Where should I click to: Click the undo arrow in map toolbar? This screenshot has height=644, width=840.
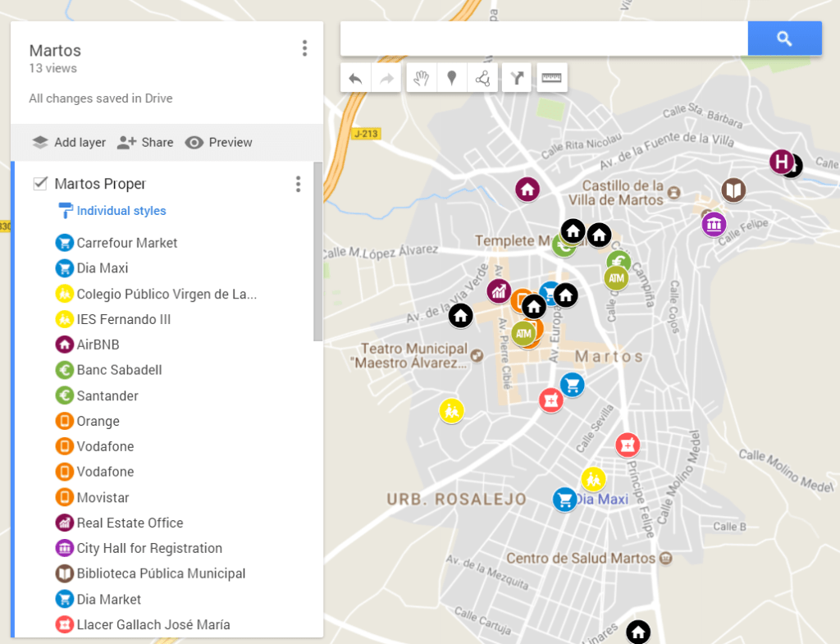click(x=355, y=79)
